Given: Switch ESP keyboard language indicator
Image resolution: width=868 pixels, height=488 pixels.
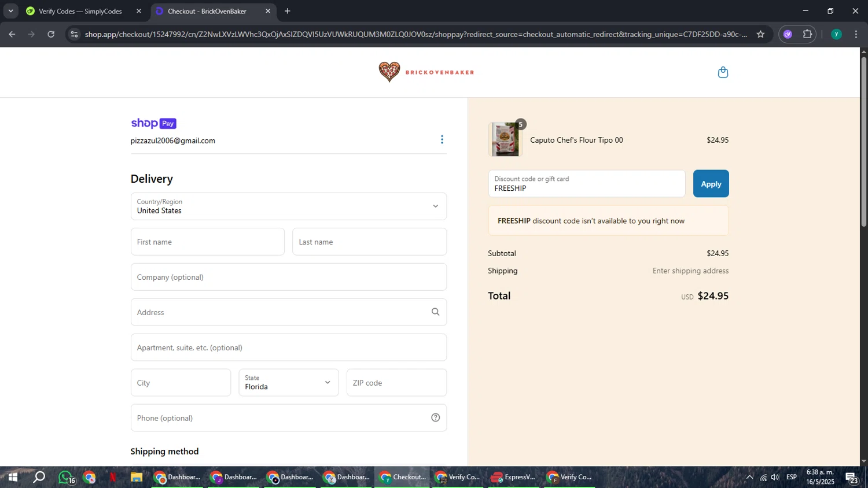Looking at the screenshot, I should click(x=792, y=477).
